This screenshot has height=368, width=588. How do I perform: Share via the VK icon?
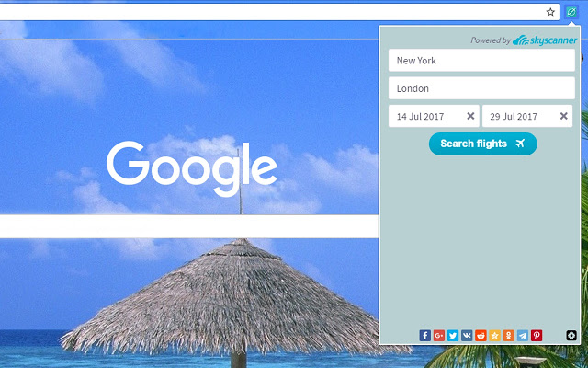(467, 335)
